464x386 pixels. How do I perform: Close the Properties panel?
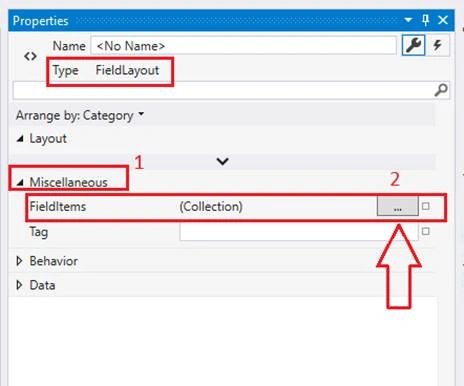443,20
